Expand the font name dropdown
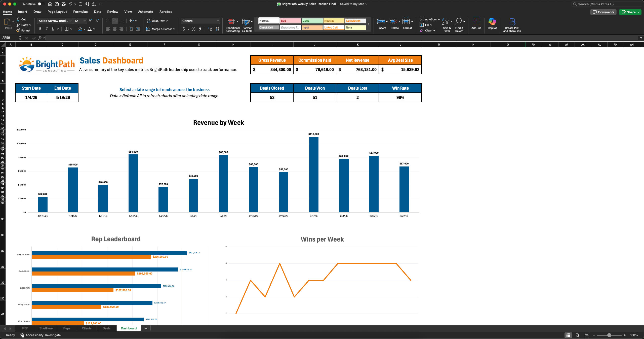644x339 pixels. point(71,21)
